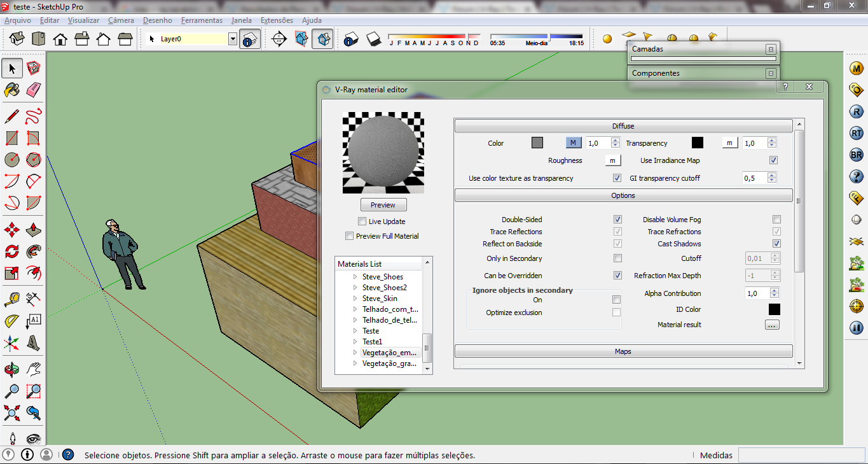The image size is (868, 464).
Task: Enable Only in Secondary
Action: pos(617,258)
